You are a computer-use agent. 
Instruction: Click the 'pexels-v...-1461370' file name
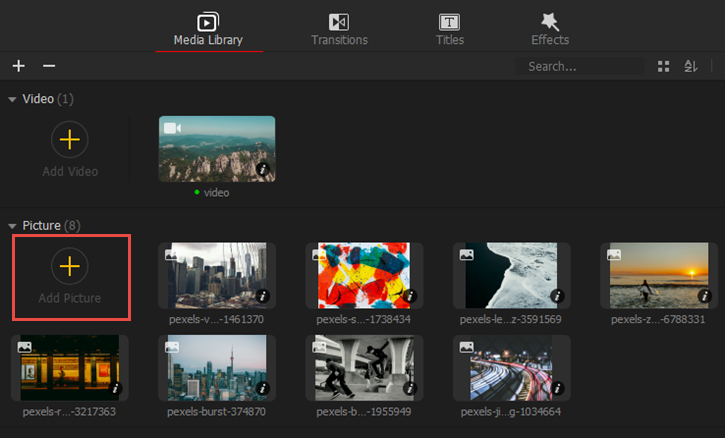216,320
